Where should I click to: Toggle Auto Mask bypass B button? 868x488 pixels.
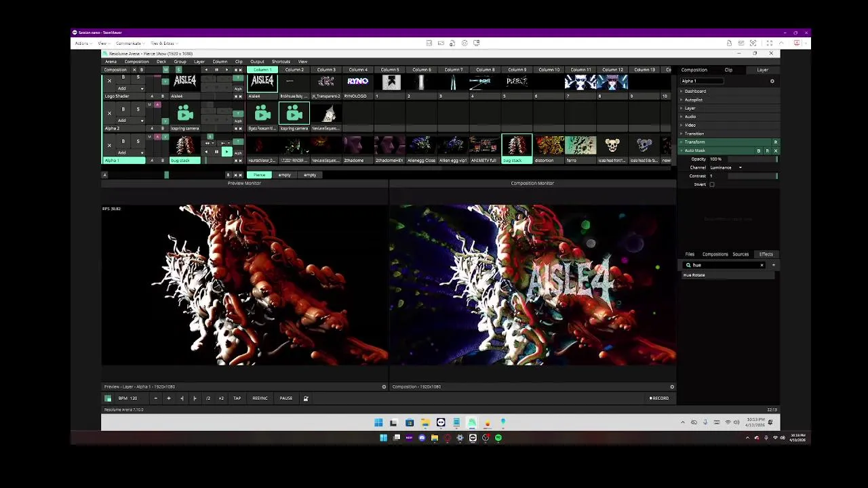point(758,150)
